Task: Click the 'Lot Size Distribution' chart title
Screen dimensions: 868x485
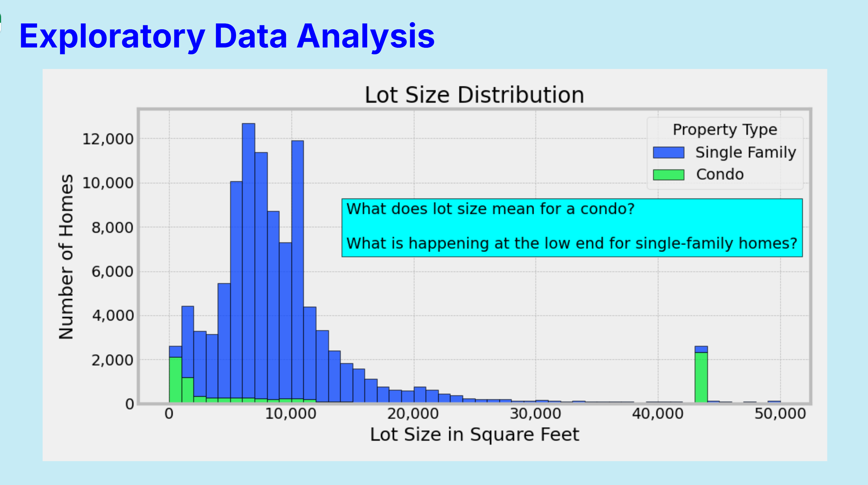Action: click(x=474, y=95)
